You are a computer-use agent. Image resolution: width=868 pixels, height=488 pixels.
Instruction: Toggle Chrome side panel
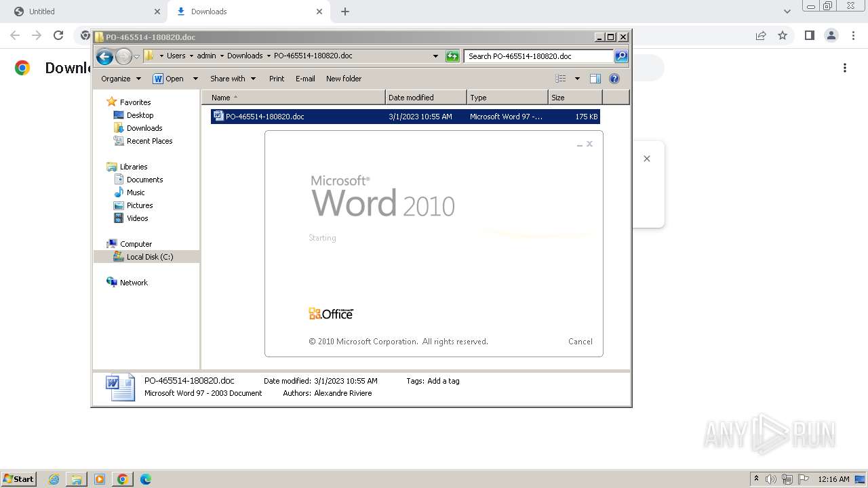tap(809, 35)
